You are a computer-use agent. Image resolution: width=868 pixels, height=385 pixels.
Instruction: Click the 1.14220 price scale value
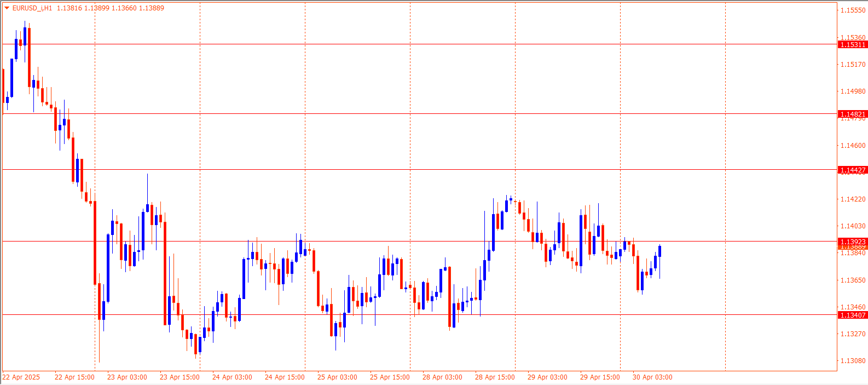(853, 199)
